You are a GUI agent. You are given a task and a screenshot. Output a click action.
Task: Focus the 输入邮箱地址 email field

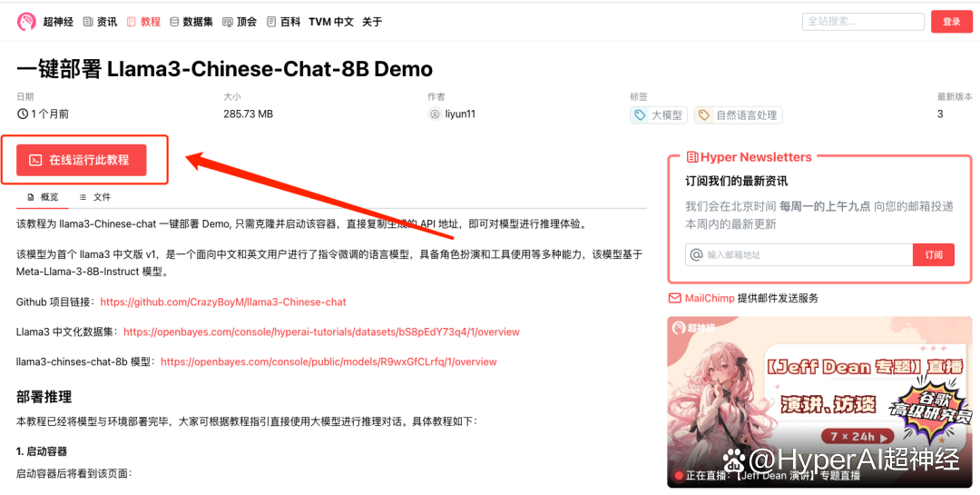pyautogui.click(x=799, y=254)
